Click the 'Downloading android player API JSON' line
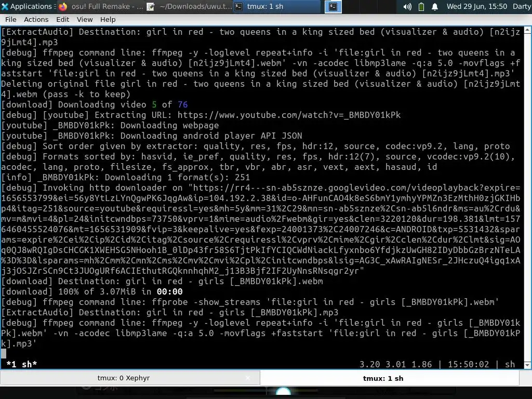Viewport: 532px width, 399px height. point(151,136)
